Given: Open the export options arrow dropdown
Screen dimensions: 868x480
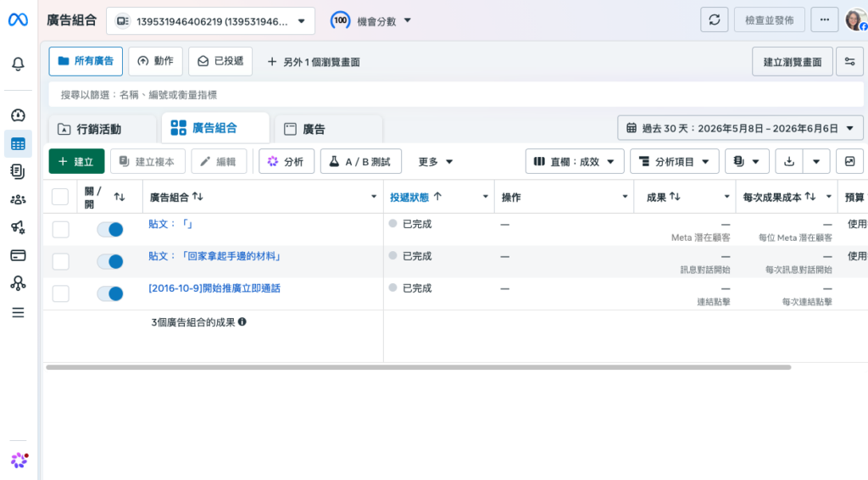Looking at the screenshot, I should (x=816, y=162).
